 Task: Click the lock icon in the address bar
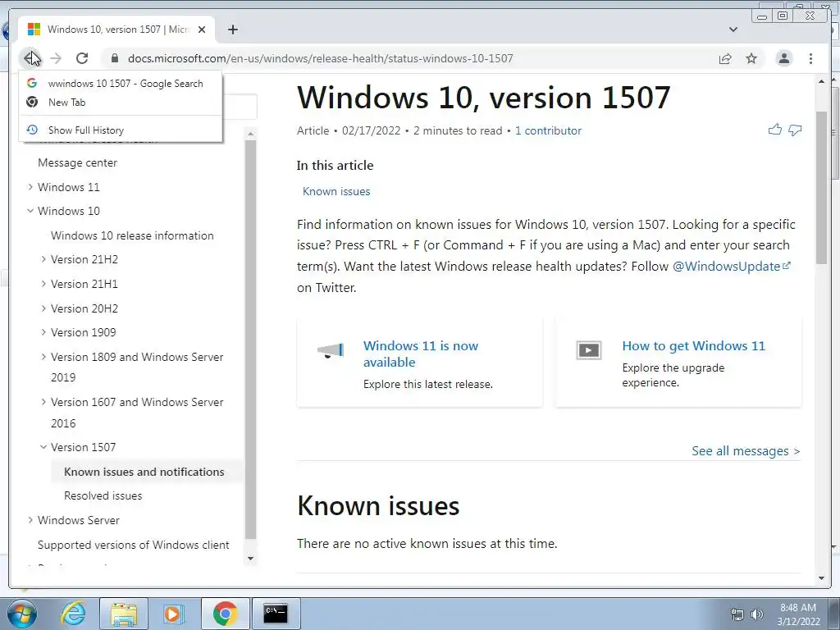pyautogui.click(x=114, y=58)
